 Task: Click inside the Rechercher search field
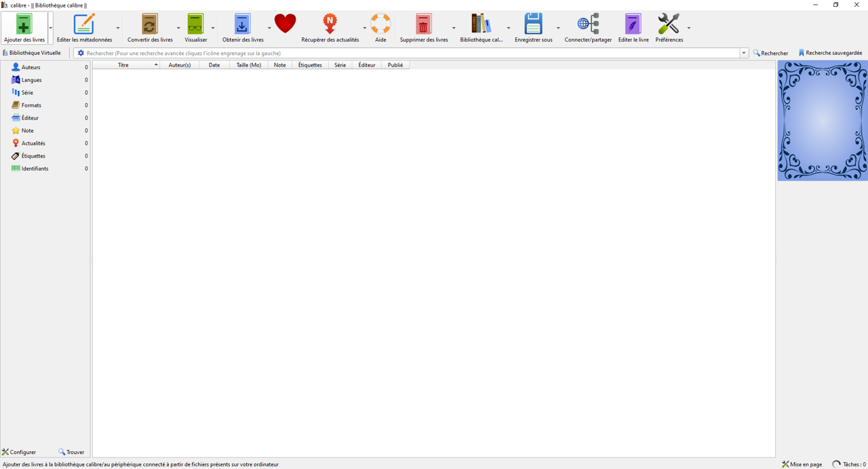click(x=407, y=53)
